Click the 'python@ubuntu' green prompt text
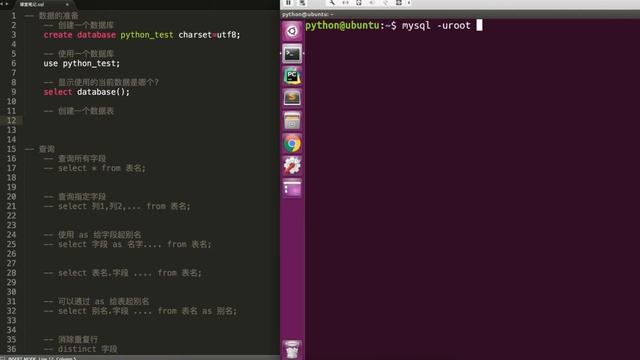 (342, 25)
